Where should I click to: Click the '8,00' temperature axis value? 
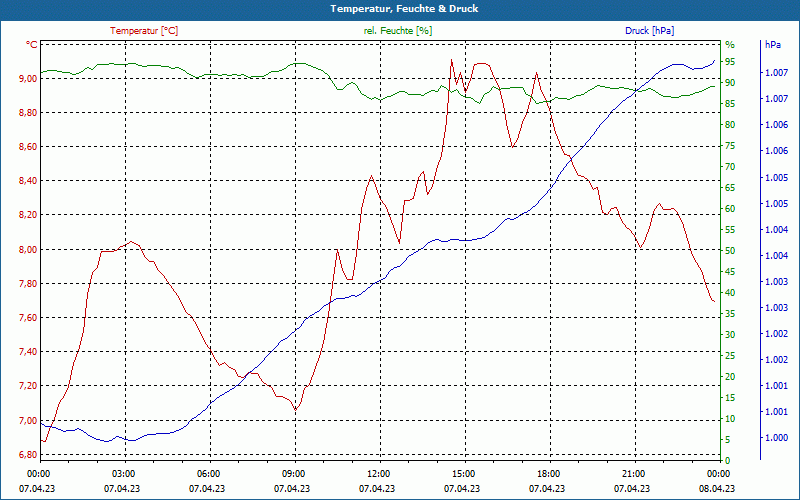pyautogui.click(x=29, y=249)
